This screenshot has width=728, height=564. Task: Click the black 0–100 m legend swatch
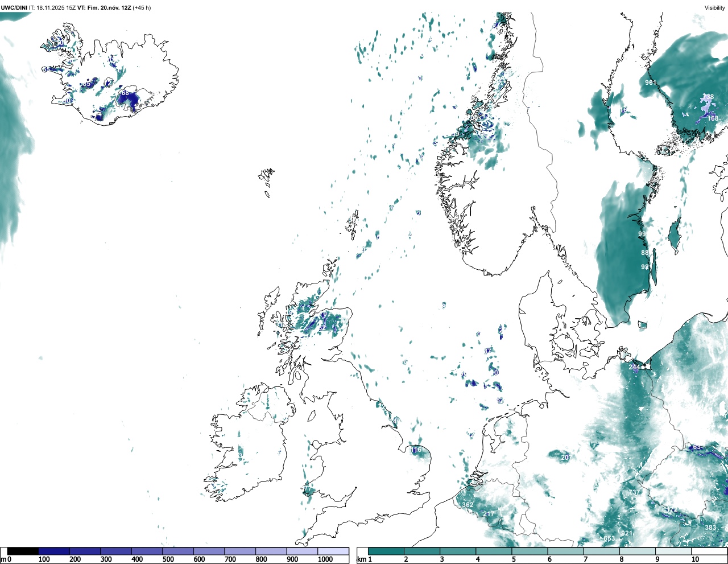23,551
